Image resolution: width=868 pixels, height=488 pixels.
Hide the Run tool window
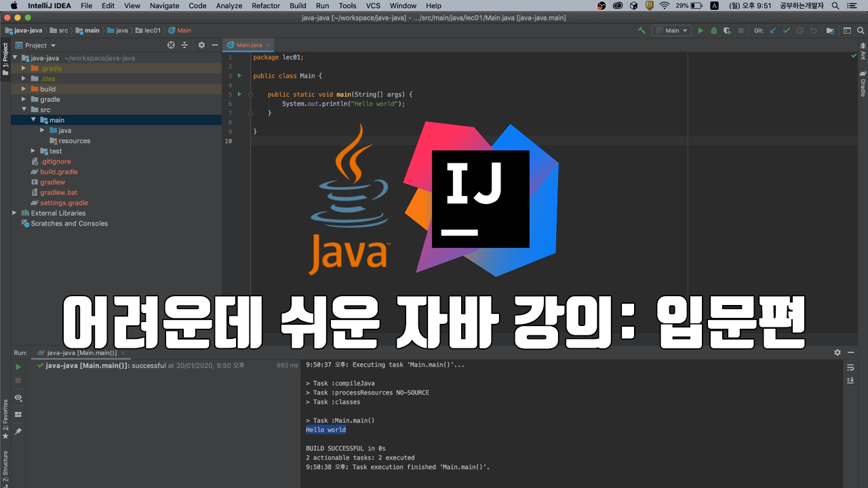pyautogui.click(x=851, y=352)
